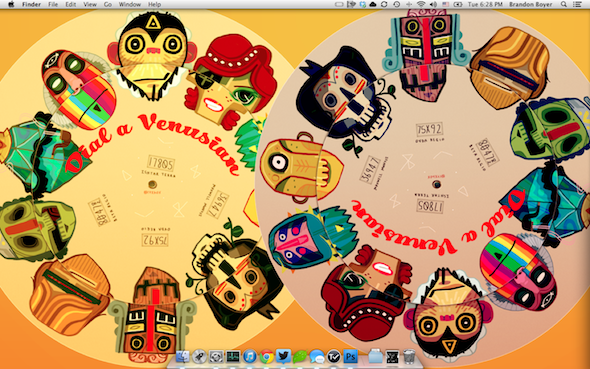Open Notification Center list icon

tap(577, 5)
